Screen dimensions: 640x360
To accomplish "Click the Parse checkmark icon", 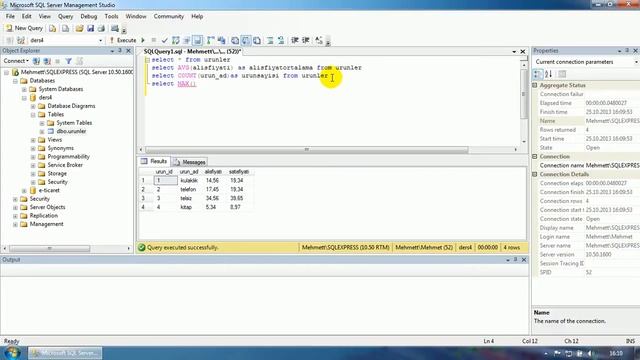I will (x=164, y=40).
